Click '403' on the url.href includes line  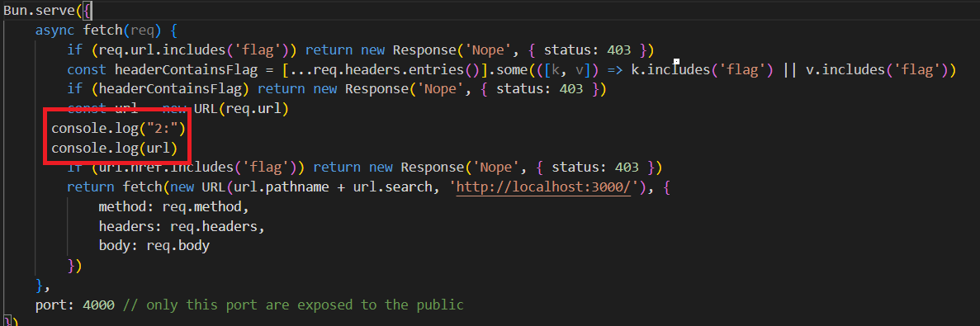[627, 168]
